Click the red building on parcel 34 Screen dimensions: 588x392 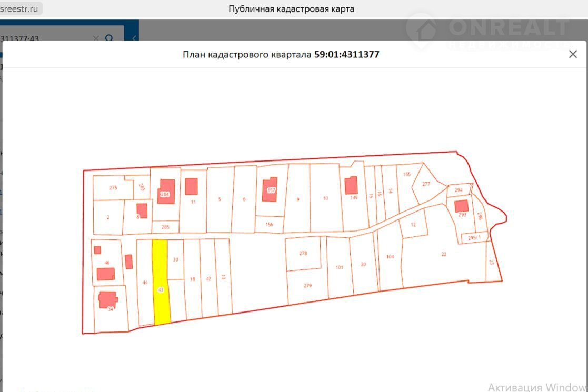point(107,299)
